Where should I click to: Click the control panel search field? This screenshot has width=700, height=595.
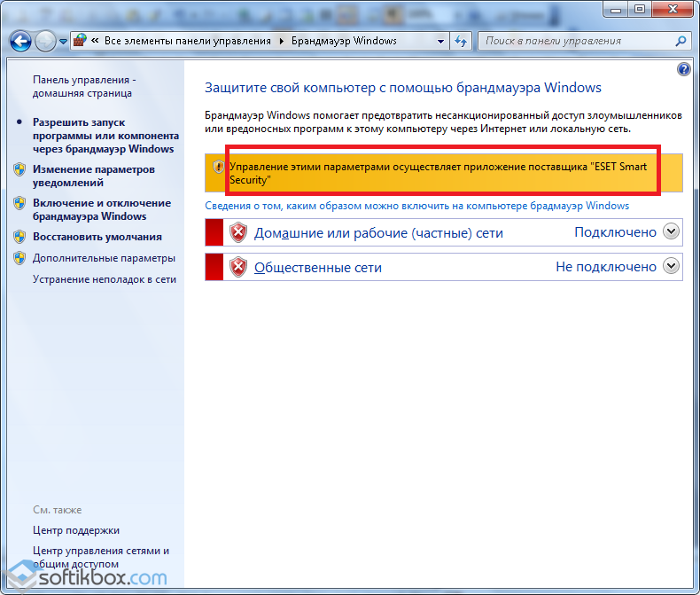tap(576, 41)
